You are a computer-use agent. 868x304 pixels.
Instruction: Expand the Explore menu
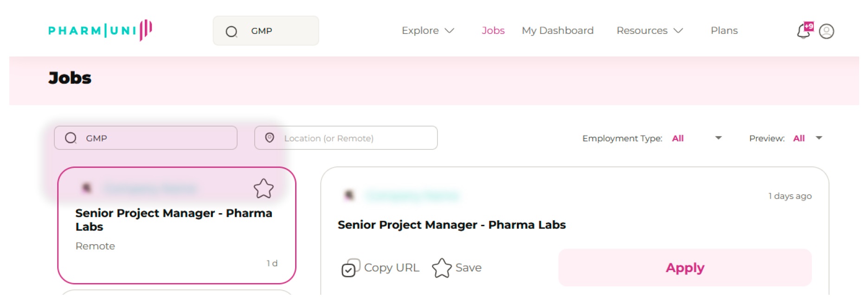pos(427,31)
